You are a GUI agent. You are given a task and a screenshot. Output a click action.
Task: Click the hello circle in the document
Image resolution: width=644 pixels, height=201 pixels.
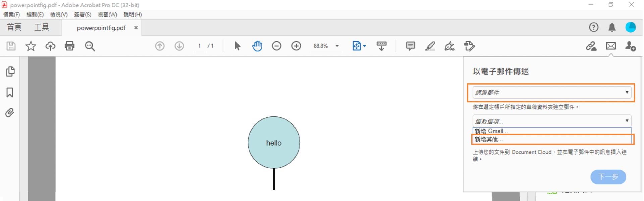[274, 143]
